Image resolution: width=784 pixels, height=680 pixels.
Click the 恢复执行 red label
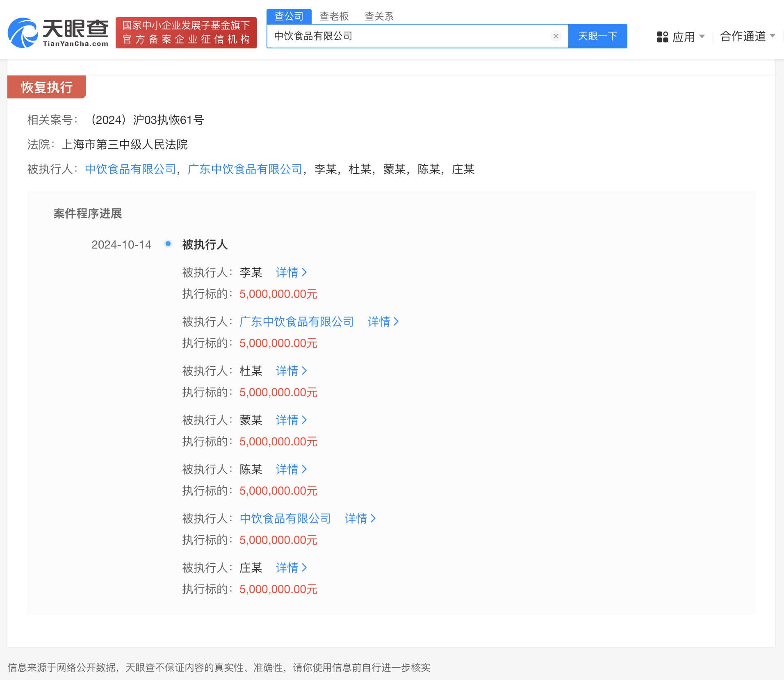coord(47,87)
